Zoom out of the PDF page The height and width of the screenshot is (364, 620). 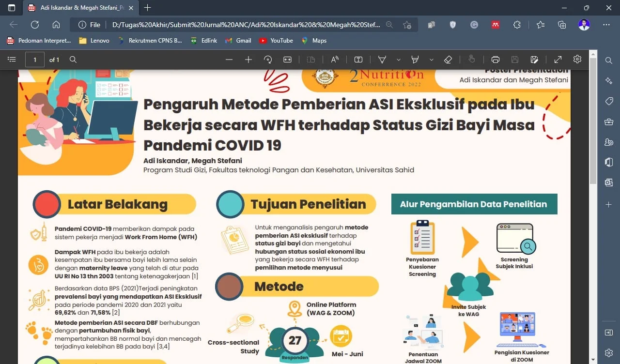[229, 60]
